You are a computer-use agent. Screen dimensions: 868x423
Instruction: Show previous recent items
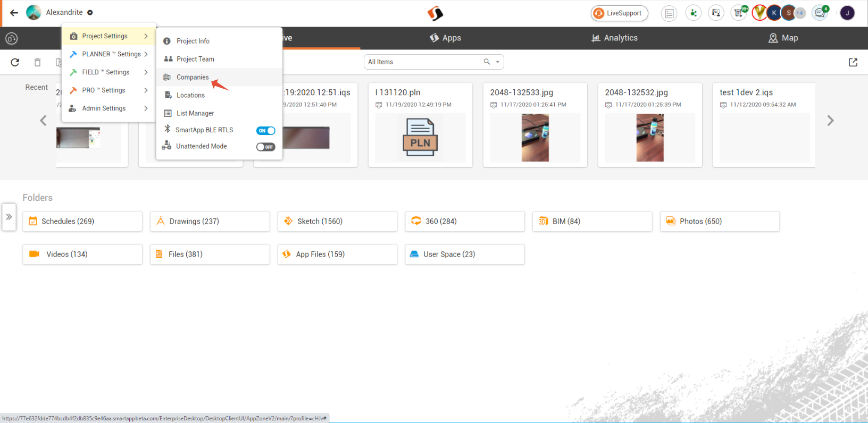43,121
